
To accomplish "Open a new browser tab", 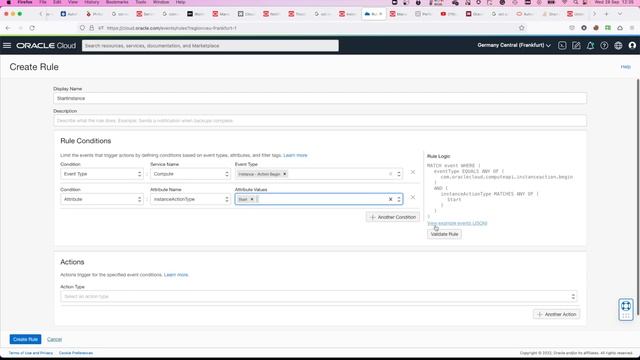I will tap(607, 14).
